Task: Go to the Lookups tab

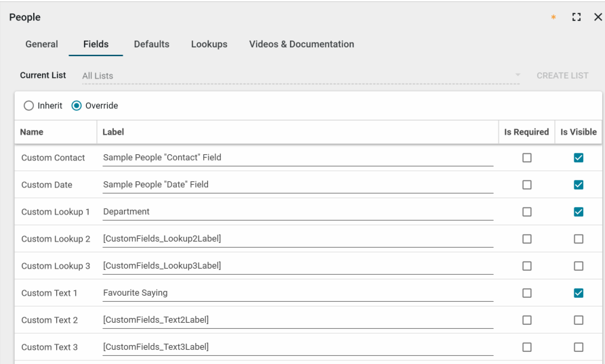Action: (x=209, y=44)
